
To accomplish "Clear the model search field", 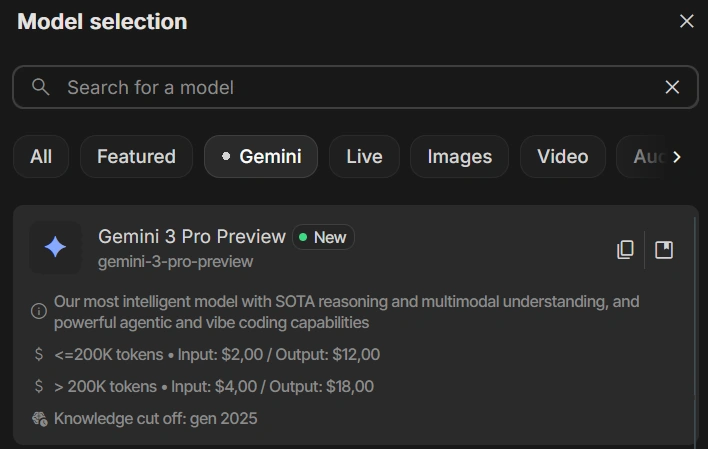I will (x=672, y=87).
